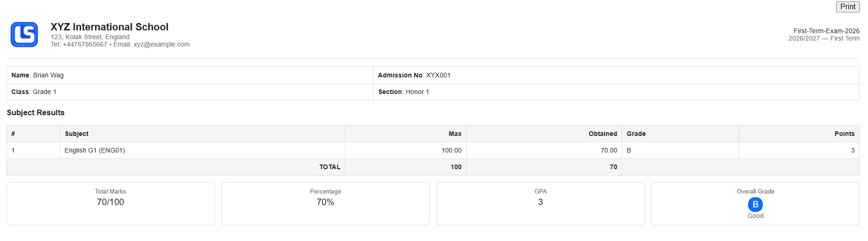This screenshot has height=241, width=868.
Task: Click the student name Brian Wag
Action: [x=48, y=75]
